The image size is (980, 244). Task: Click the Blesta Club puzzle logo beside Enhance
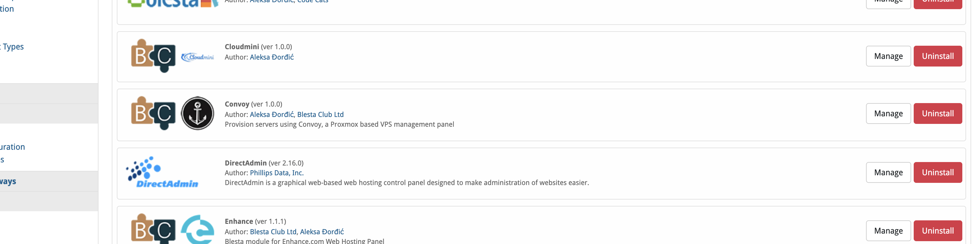153,229
